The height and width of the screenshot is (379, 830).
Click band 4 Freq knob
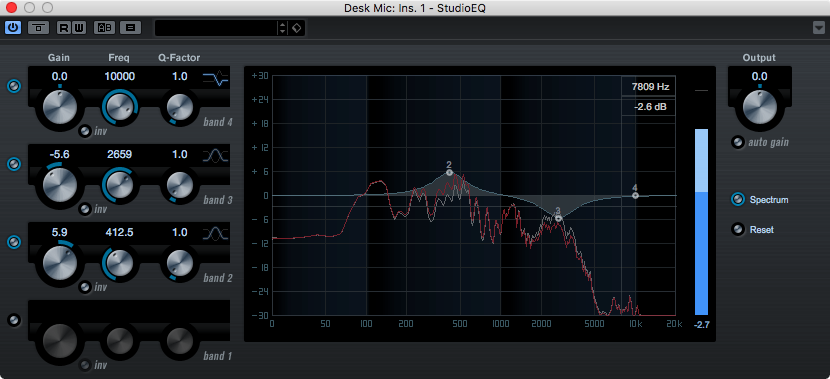(x=119, y=106)
